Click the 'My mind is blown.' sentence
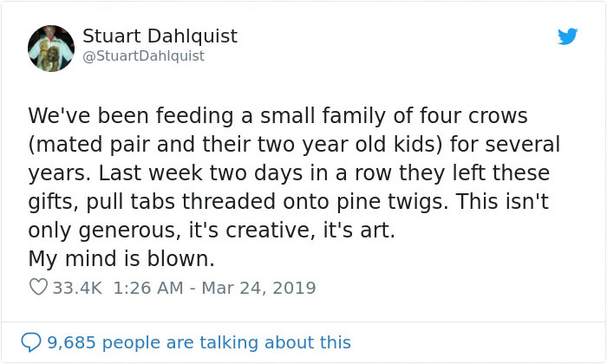 click(x=121, y=259)
